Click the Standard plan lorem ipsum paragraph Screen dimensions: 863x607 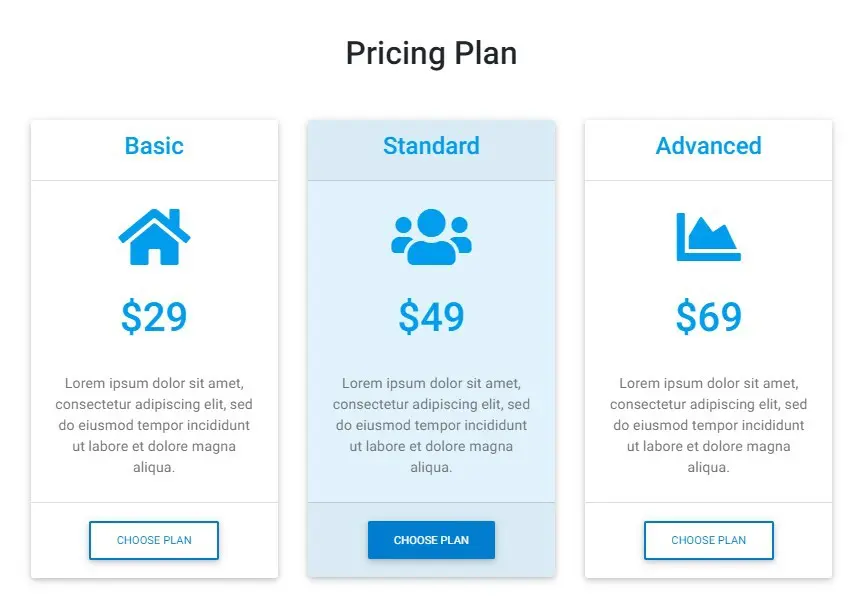coord(431,425)
